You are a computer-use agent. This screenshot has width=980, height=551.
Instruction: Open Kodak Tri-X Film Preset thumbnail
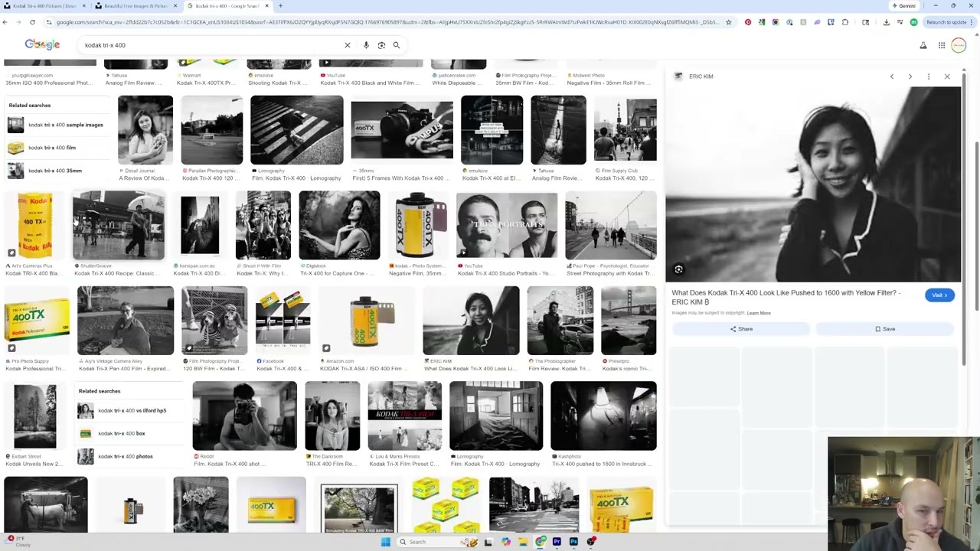click(404, 416)
